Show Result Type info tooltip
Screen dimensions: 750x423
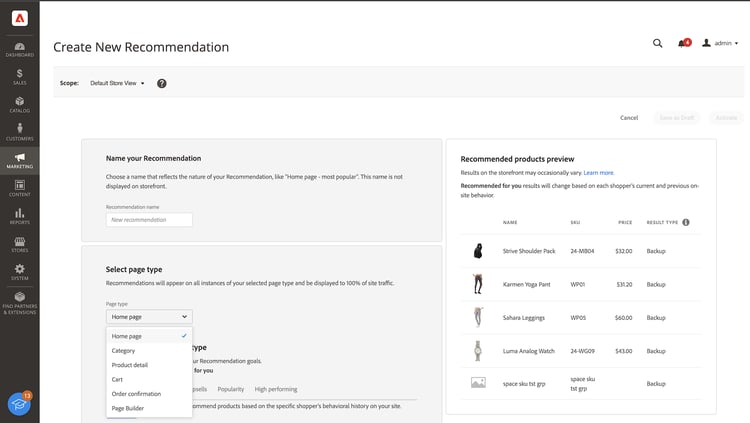coord(686,222)
